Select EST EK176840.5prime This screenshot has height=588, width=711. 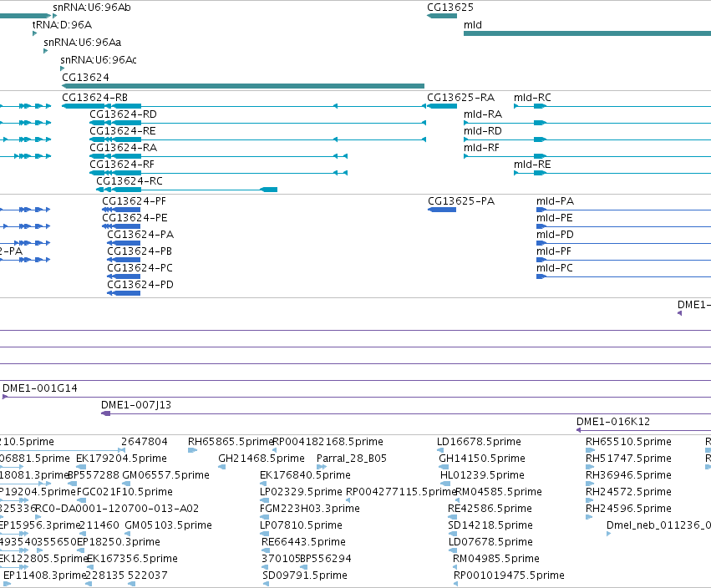[x=305, y=475]
